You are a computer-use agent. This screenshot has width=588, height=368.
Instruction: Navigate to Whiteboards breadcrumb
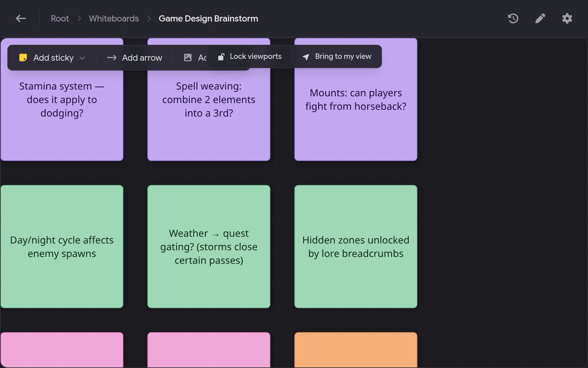pos(114,18)
